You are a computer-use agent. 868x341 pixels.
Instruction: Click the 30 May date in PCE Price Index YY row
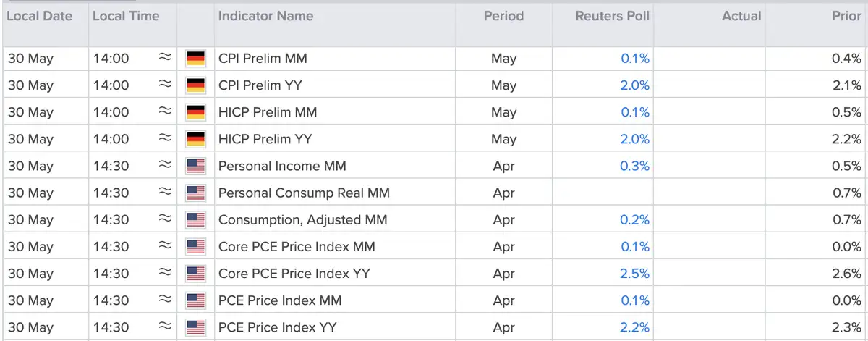click(30, 327)
